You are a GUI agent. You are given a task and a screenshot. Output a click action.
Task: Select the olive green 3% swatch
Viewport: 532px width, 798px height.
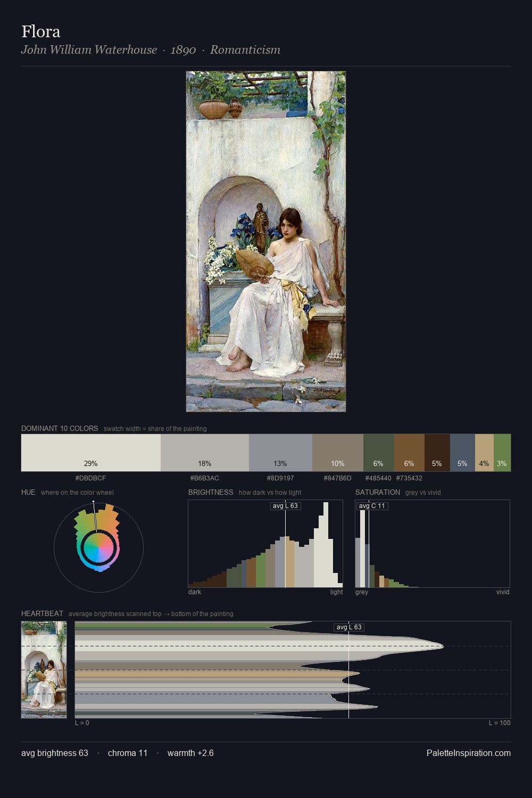[x=502, y=452]
